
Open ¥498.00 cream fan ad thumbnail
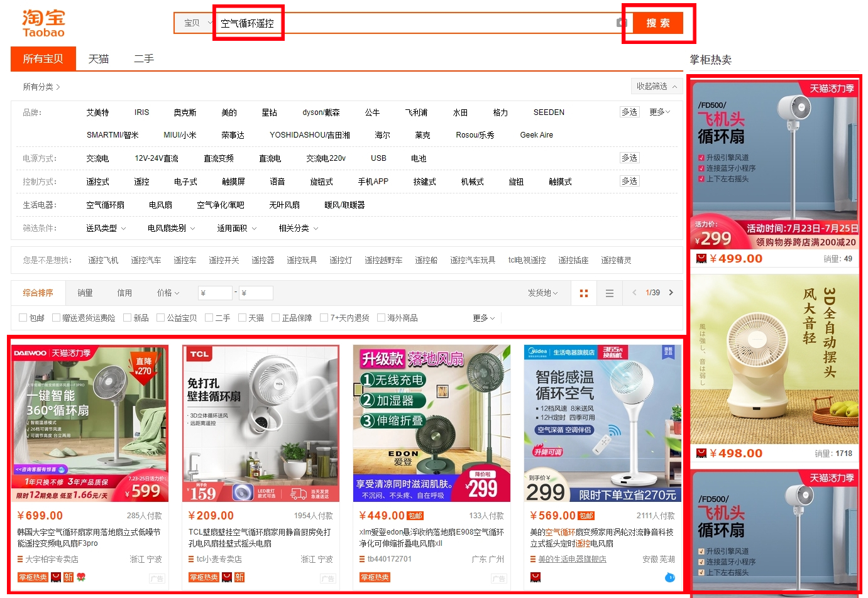(775, 360)
